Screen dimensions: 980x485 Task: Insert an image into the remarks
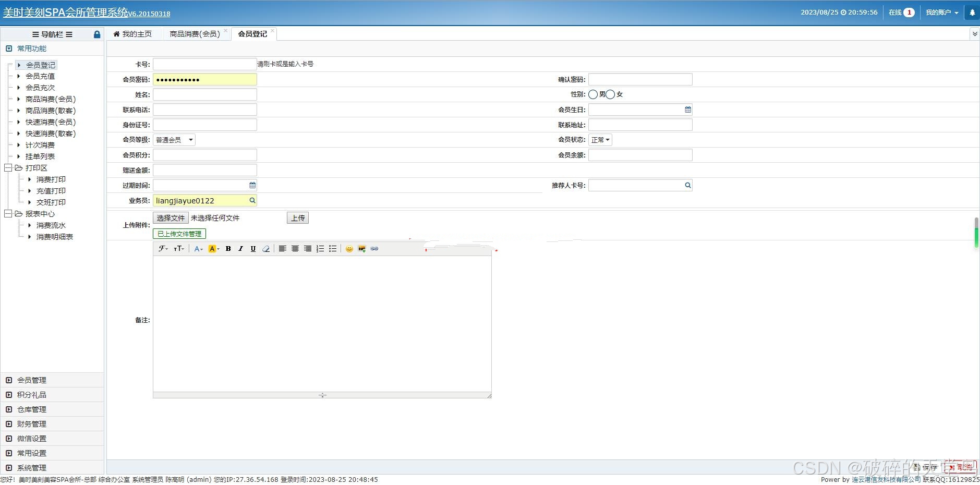pos(362,249)
